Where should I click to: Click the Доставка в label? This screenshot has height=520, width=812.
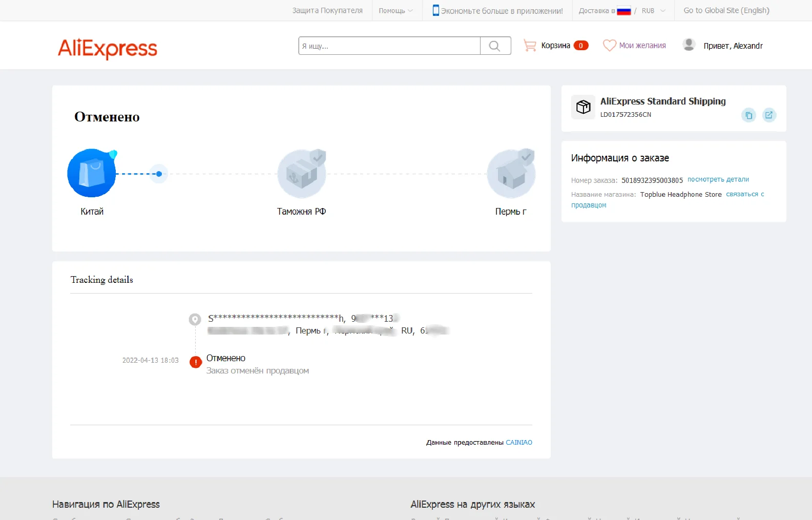[x=597, y=11]
